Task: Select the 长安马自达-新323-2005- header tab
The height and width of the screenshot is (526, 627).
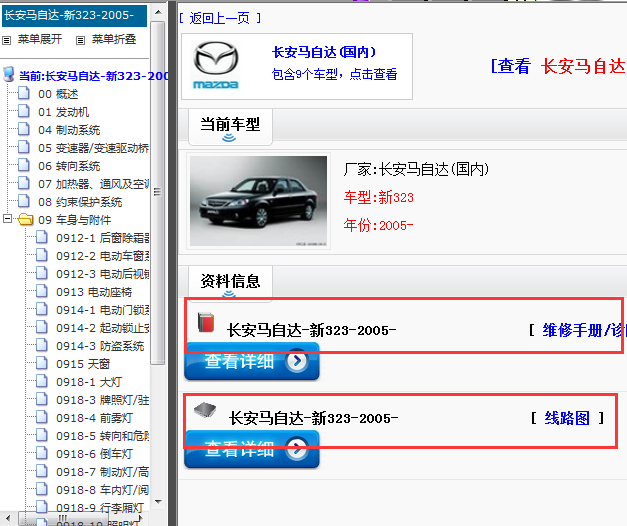Action: point(74,16)
